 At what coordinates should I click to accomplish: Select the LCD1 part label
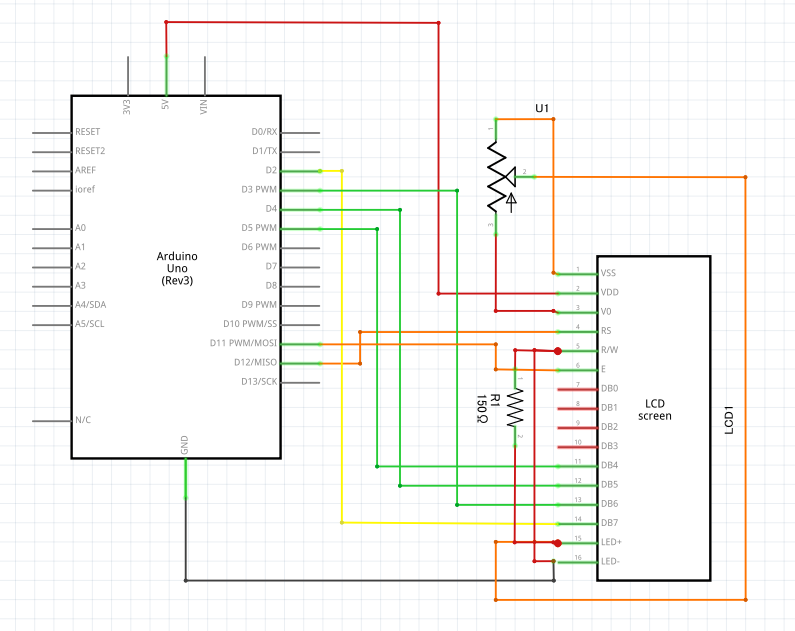(x=729, y=420)
